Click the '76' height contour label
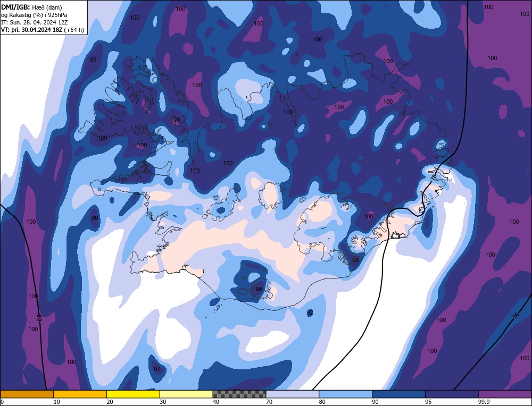The width and height of the screenshot is (532, 406). click(x=516, y=316)
